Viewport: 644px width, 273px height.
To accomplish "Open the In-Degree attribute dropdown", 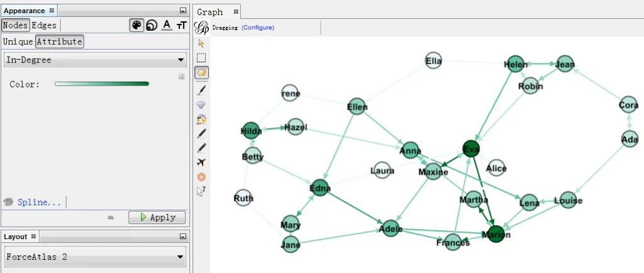I will pyautogui.click(x=95, y=60).
